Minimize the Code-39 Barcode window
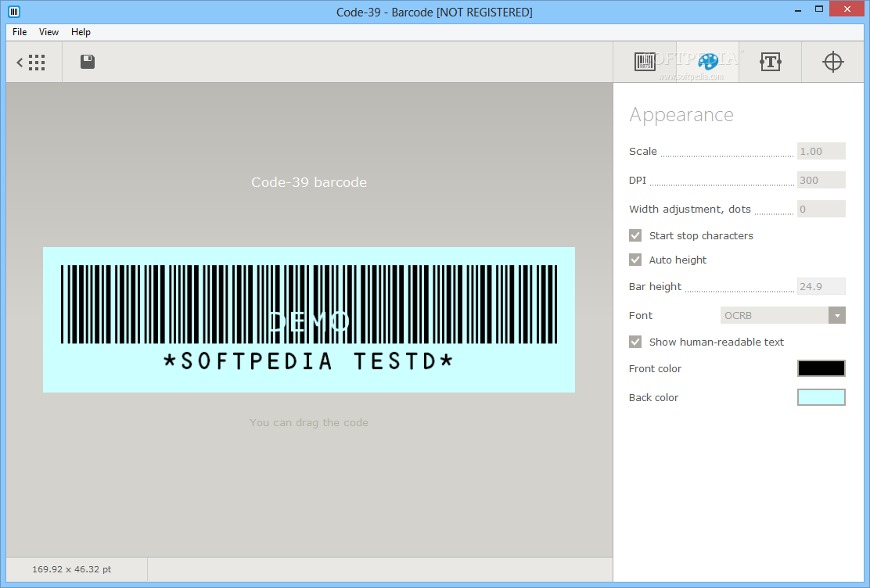Image resolution: width=870 pixels, height=588 pixels. [x=798, y=10]
